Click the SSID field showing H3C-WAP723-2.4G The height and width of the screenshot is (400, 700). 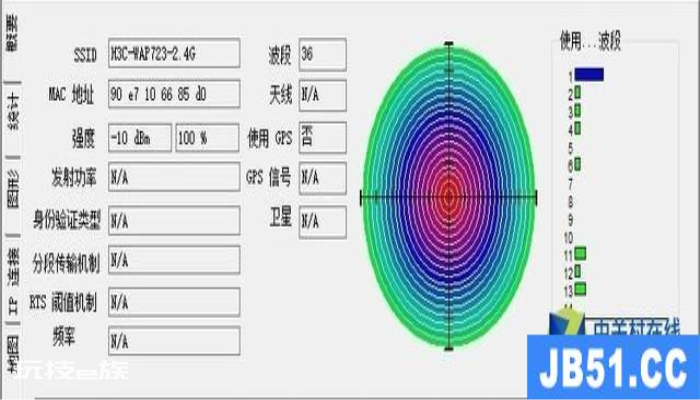(x=174, y=54)
